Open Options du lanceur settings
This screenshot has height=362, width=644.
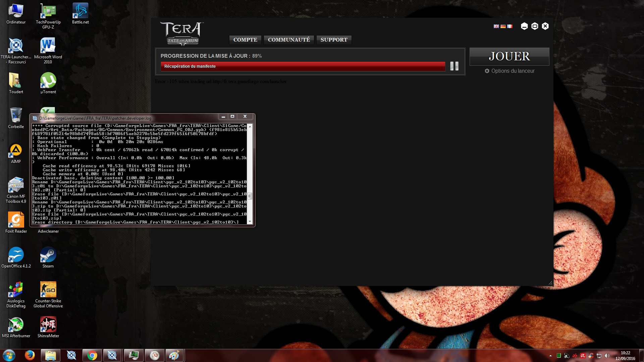click(x=509, y=71)
